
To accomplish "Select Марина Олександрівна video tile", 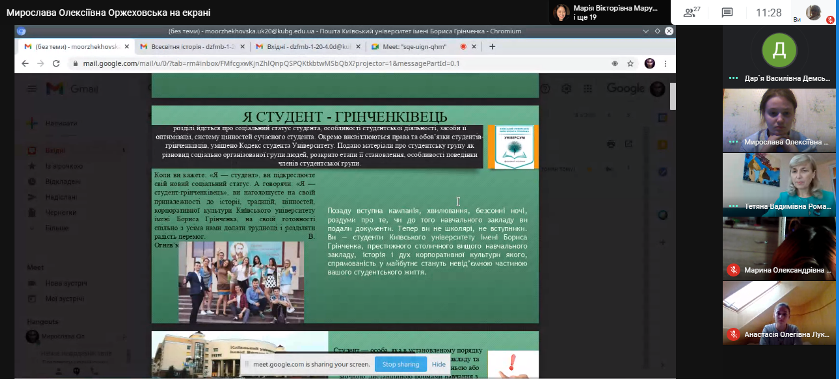I will click(x=779, y=248).
